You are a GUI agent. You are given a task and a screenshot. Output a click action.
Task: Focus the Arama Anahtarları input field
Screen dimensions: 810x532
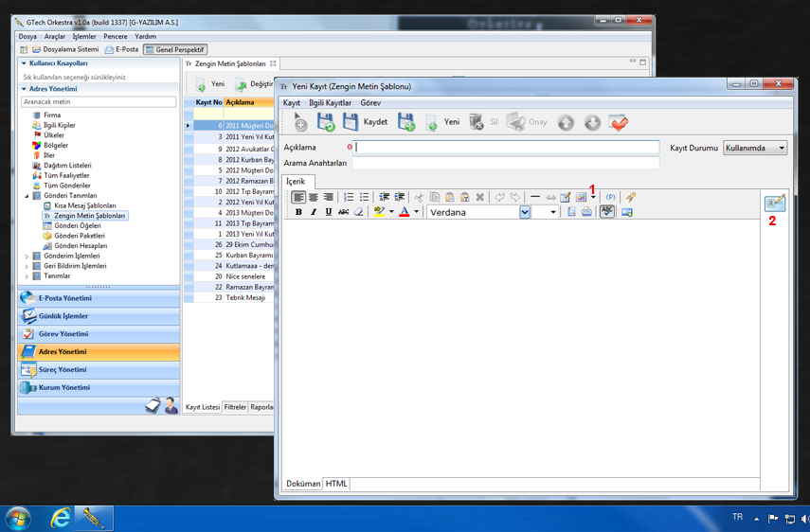coord(506,163)
